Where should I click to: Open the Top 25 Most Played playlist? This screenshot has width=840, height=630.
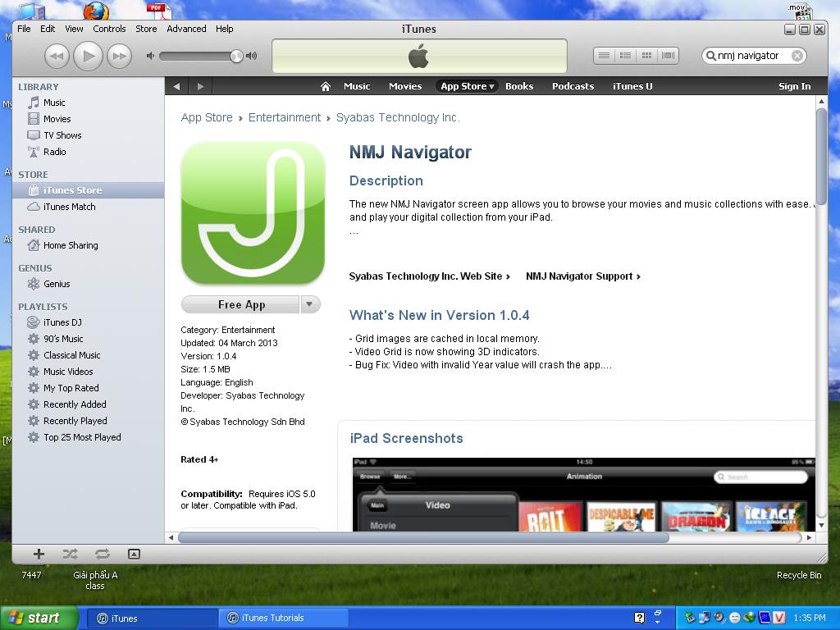point(82,437)
